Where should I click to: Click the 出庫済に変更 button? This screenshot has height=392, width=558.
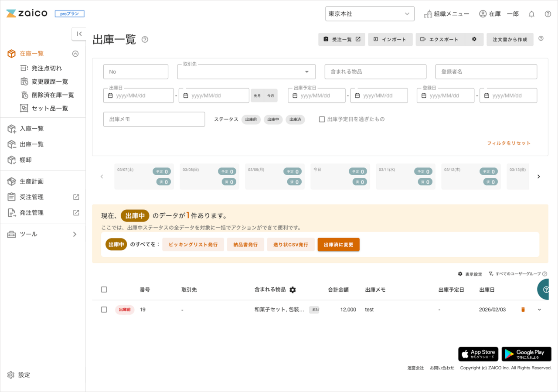coord(338,245)
